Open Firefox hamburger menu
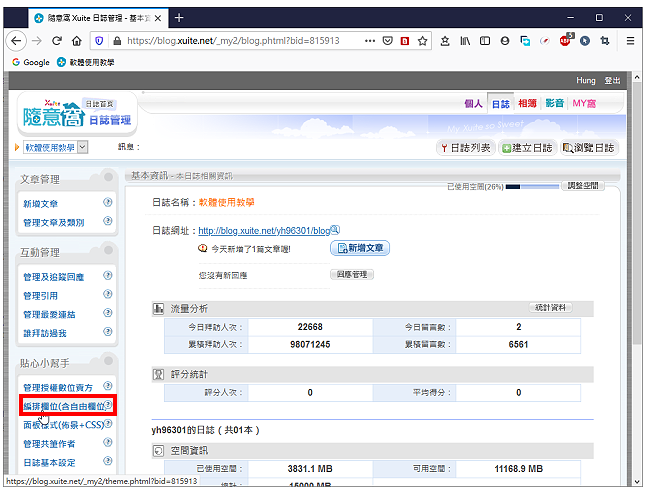652x495 pixels. [630, 41]
